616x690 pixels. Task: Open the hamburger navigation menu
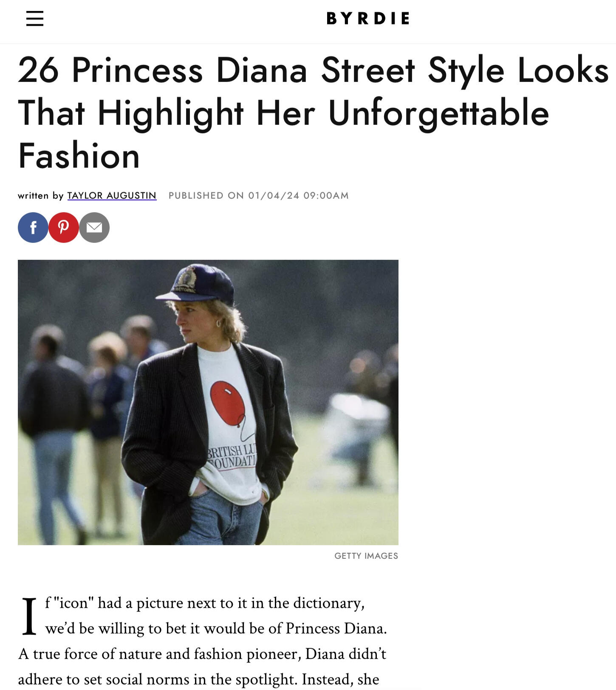pos(35,18)
